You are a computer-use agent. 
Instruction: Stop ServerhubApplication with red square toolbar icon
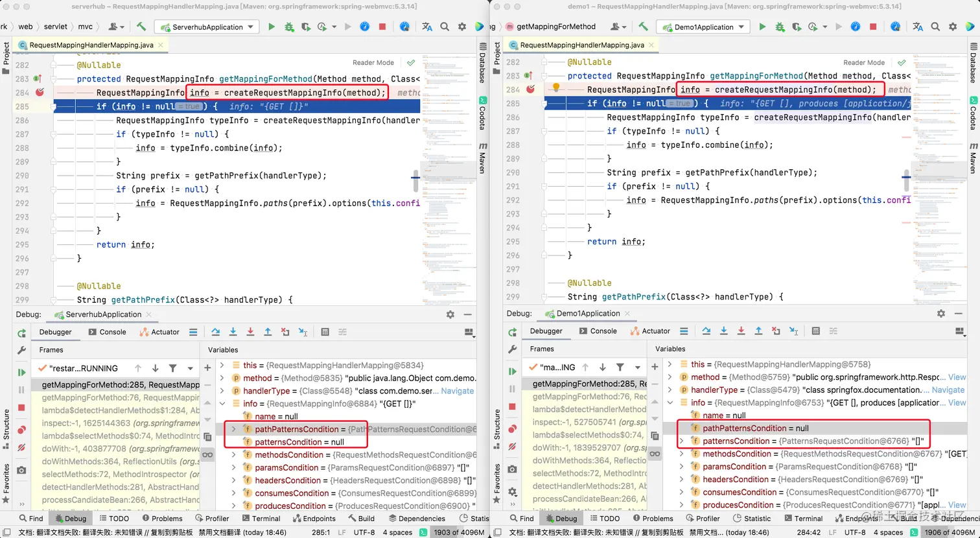click(382, 27)
